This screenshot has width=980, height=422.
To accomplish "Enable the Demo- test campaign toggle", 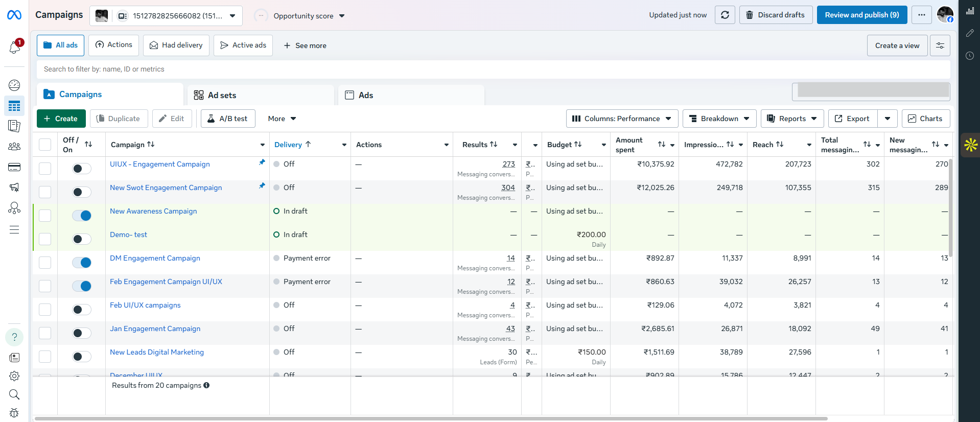I will 82,239.
